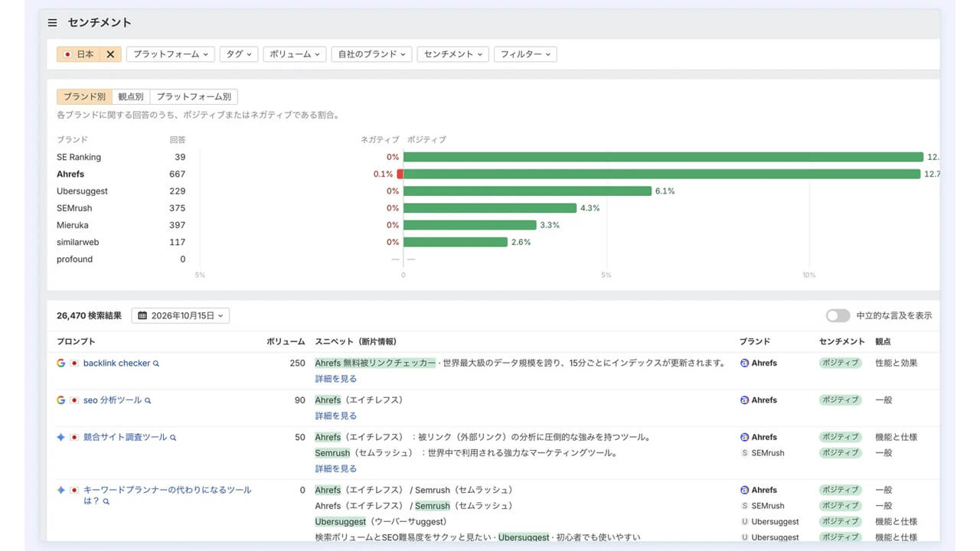
Task: Click the Japan flag in seo 分析ツール row
Action: click(x=74, y=400)
